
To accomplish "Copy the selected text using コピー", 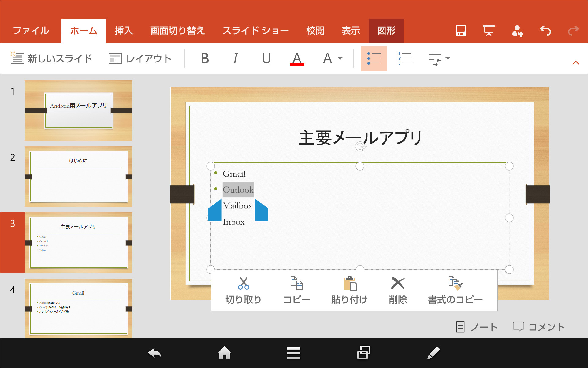I will click(296, 290).
